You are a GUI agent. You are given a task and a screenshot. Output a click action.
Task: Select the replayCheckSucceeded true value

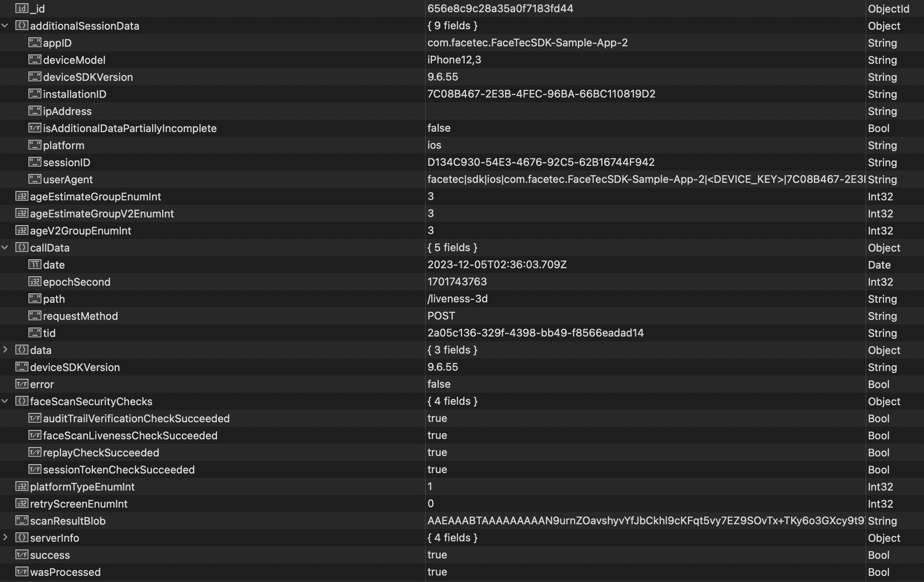click(x=437, y=452)
